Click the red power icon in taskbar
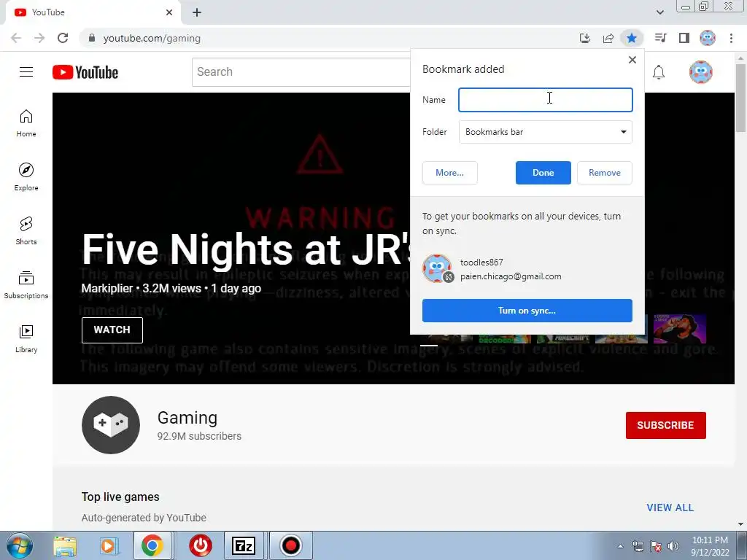This screenshot has height=560, width=747. [201, 545]
